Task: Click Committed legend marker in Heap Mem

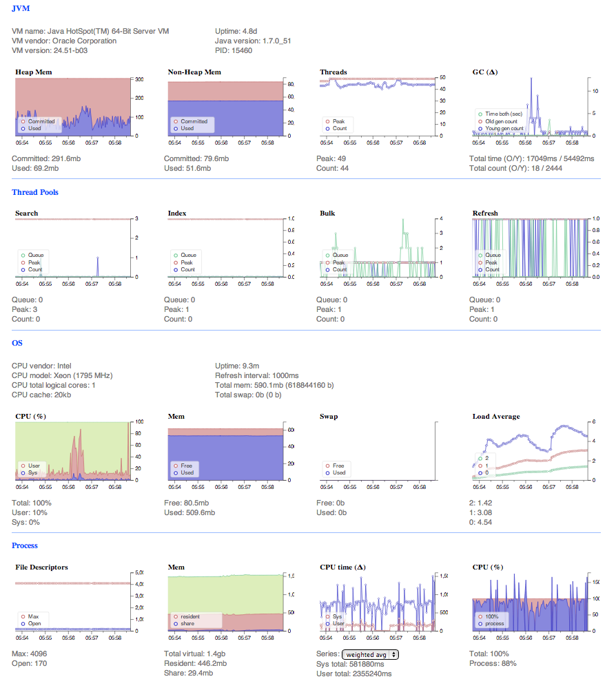Action: [x=23, y=122]
